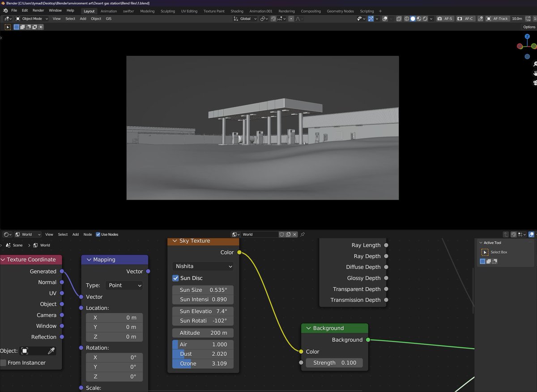The image size is (537, 392).
Task: Toggle the Sun Disc checkbox
Action: pos(175,278)
